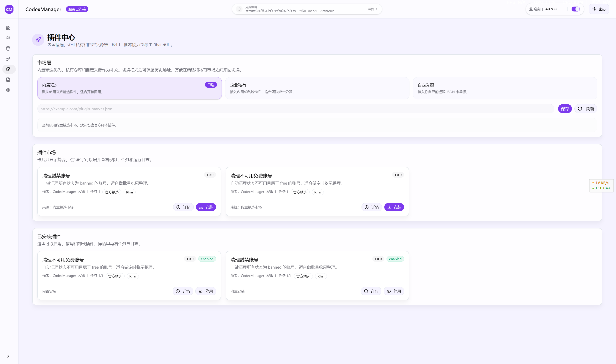Click the CM logo avatar

point(9,9)
